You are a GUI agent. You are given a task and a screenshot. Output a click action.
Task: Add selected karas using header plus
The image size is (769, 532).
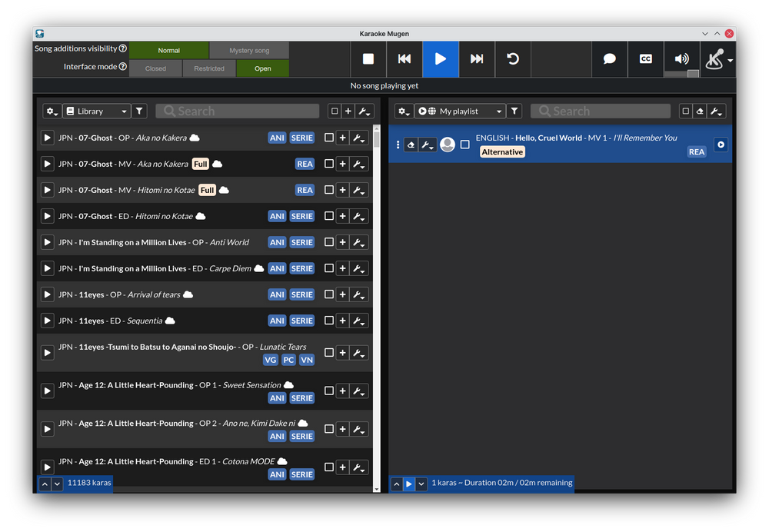click(348, 111)
